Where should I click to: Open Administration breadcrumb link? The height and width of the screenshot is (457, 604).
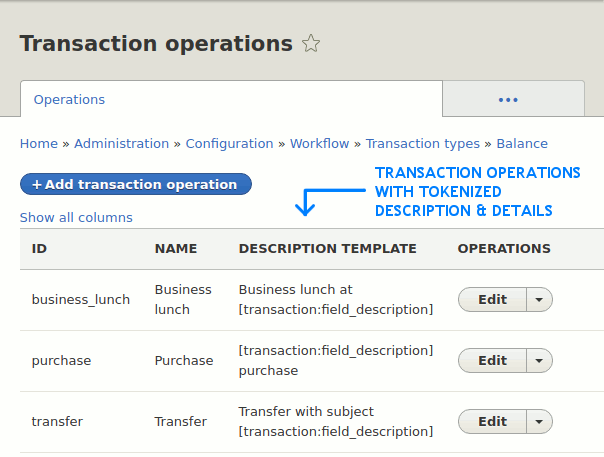pos(121,143)
